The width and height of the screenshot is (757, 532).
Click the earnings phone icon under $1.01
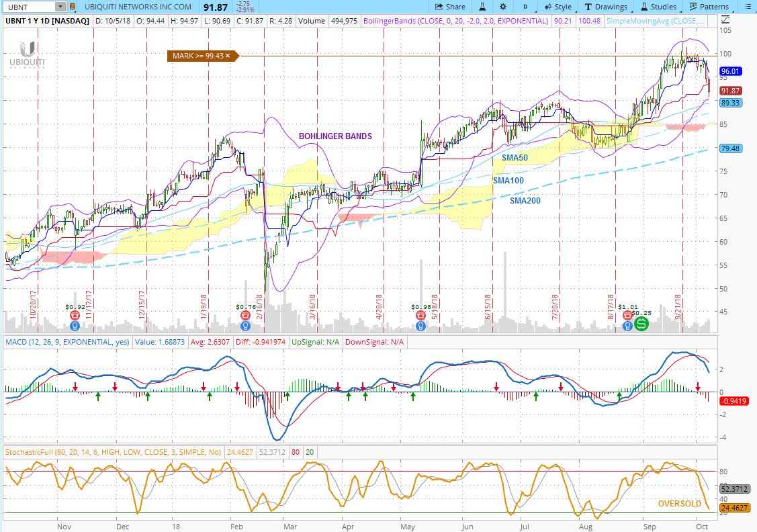pyautogui.click(x=627, y=315)
